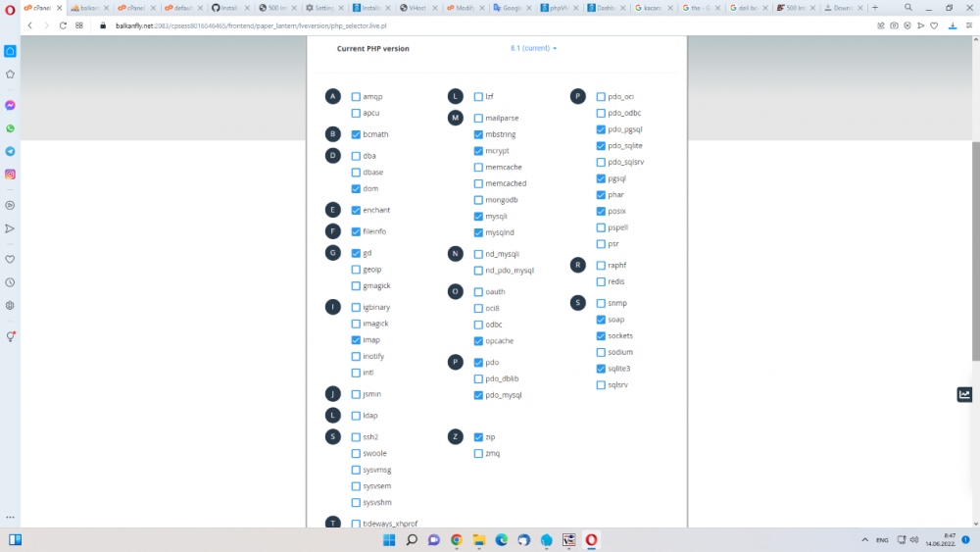The height and width of the screenshot is (552, 980).
Task: Open the PHP version 8.1 dropdown
Action: coord(533,48)
